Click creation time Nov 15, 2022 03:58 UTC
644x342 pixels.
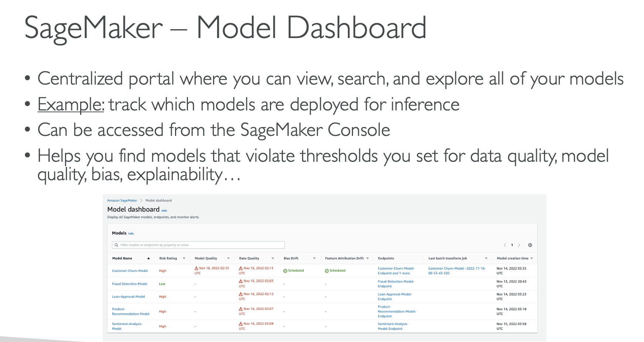511,326
